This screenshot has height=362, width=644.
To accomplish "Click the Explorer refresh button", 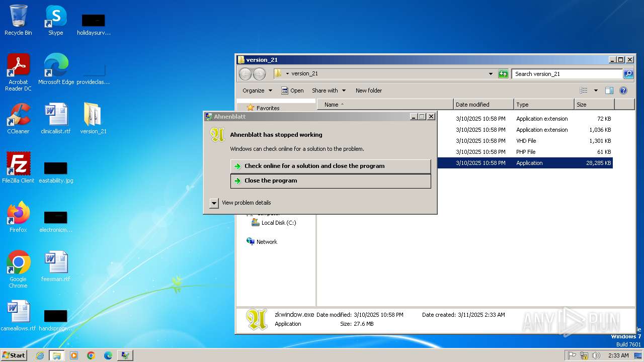I will [503, 74].
